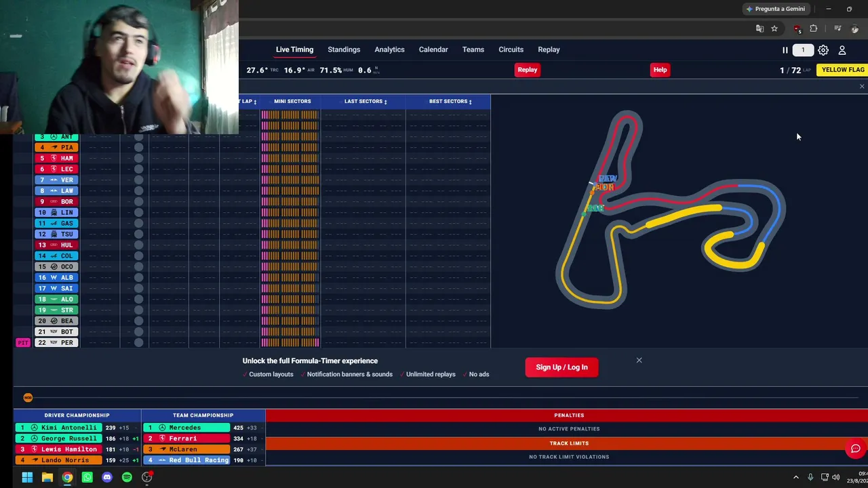This screenshot has height=488, width=868.
Task: Click the Sign Up / Log In button
Action: point(561,367)
